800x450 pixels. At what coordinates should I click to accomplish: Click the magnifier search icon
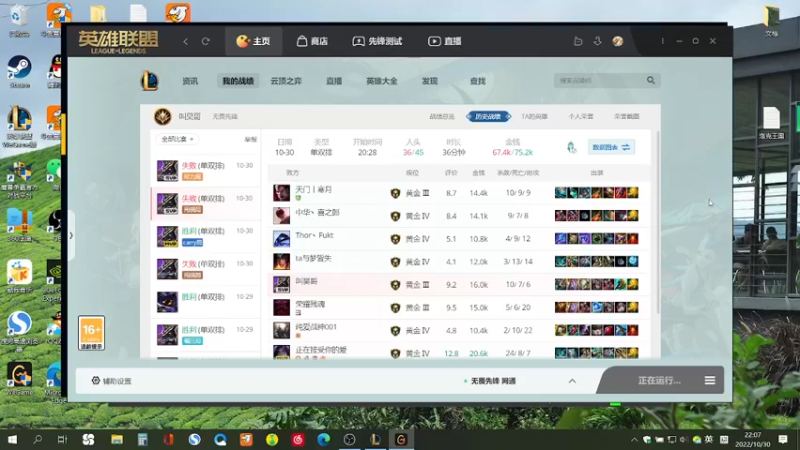tap(651, 80)
